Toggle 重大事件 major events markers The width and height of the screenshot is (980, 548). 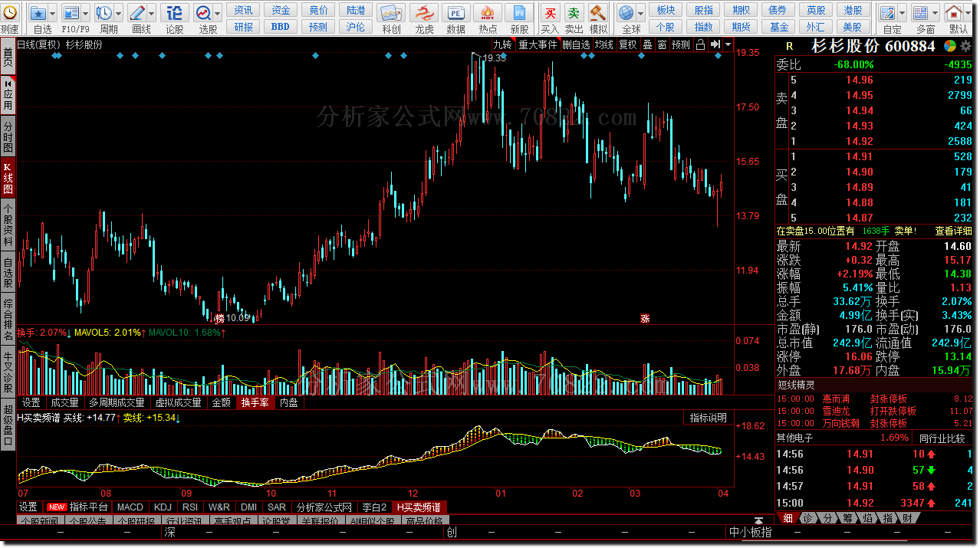[x=538, y=44]
